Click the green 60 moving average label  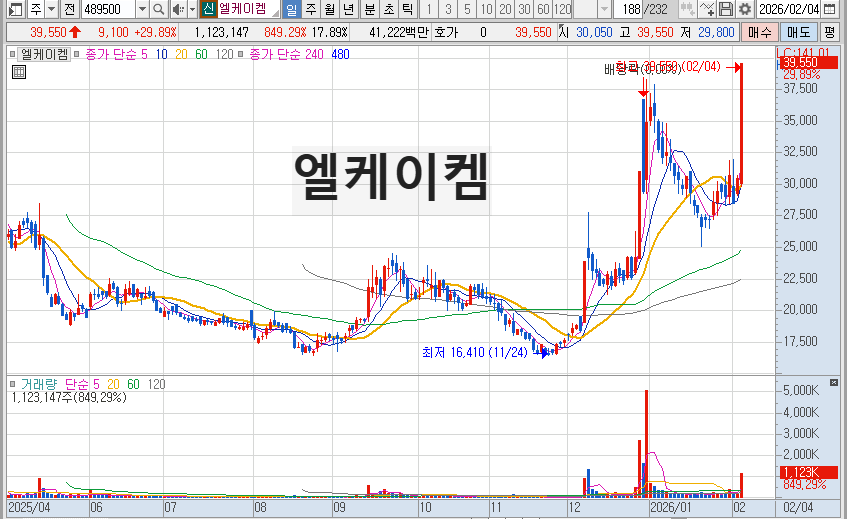click(x=201, y=55)
